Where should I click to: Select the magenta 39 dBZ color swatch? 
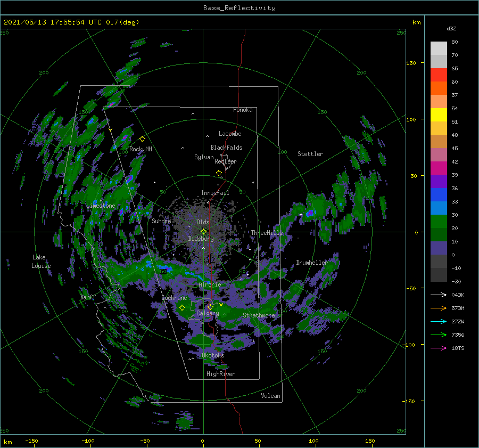click(439, 168)
